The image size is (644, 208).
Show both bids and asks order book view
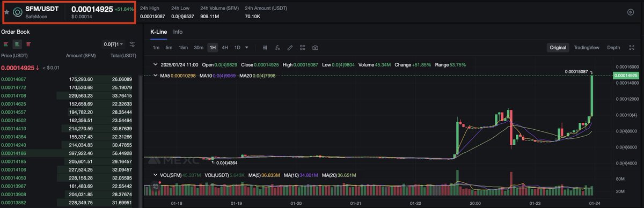click(5, 44)
